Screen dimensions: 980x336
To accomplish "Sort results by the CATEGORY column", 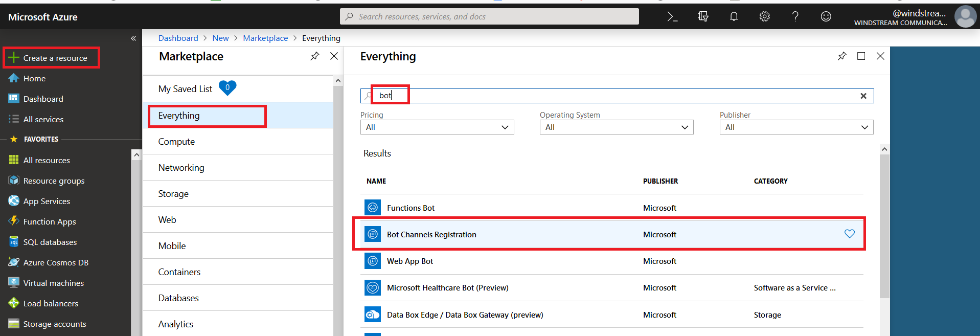I will 770,181.
